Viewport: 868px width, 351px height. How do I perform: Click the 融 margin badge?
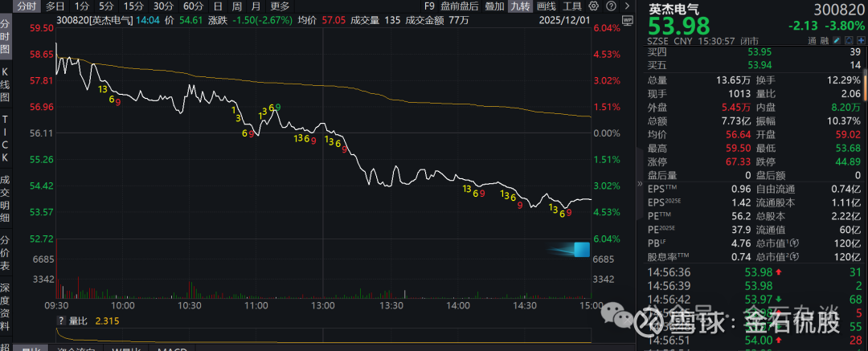825,40
